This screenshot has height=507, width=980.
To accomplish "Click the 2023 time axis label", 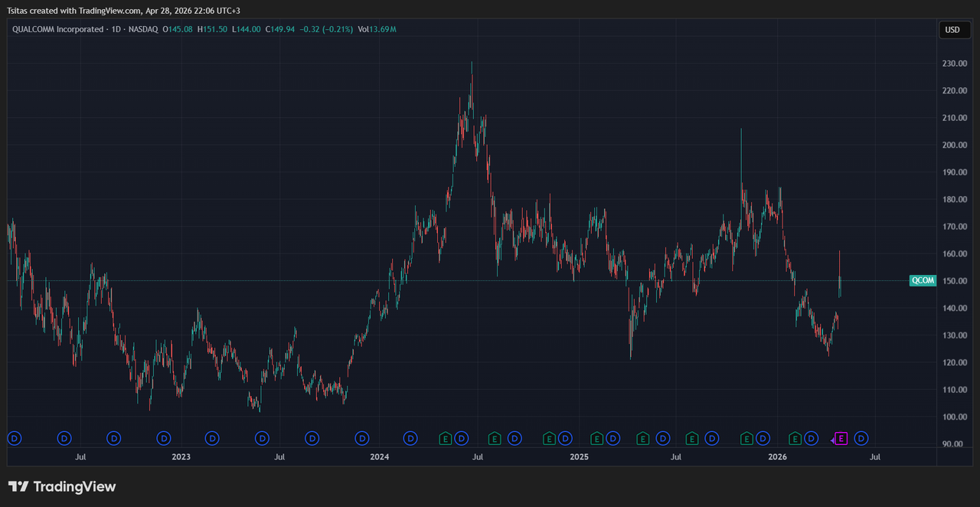I will click(181, 457).
